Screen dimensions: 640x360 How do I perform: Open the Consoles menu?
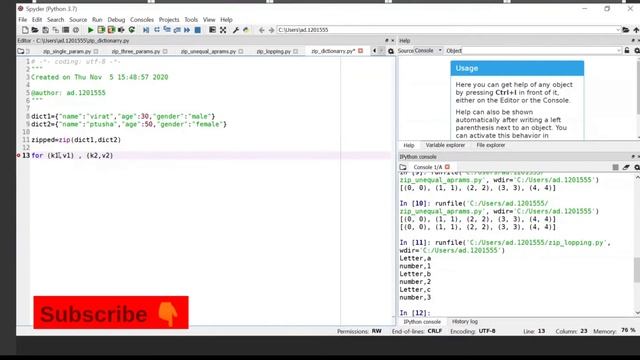[x=142, y=20]
